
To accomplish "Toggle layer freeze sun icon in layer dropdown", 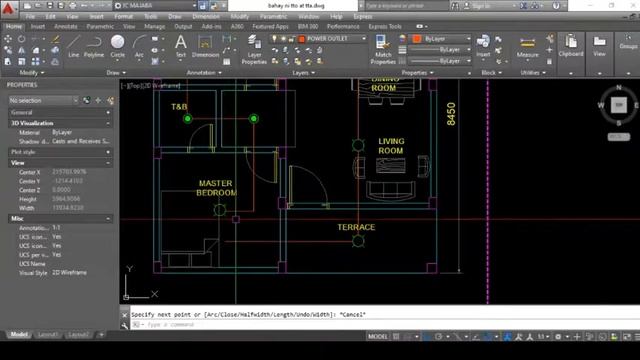I will tap(283, 39).
